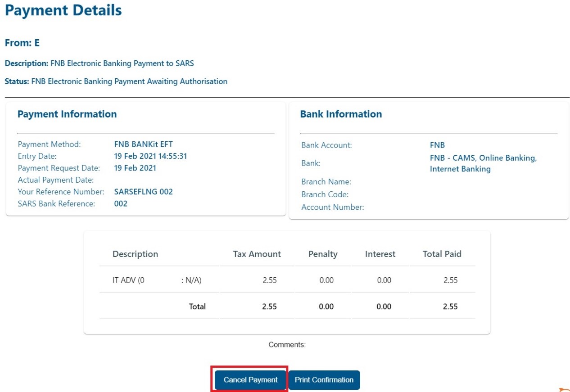
Task: Click the Cancel Payment button
Action: click(x=250, y=380)
